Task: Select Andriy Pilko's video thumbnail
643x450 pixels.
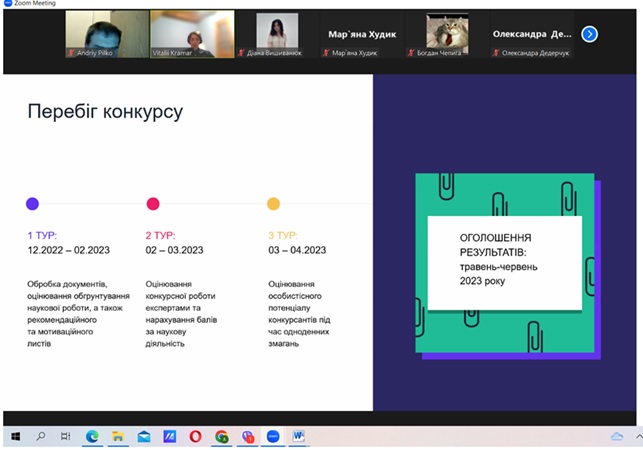Action: (x=107, y=34)
